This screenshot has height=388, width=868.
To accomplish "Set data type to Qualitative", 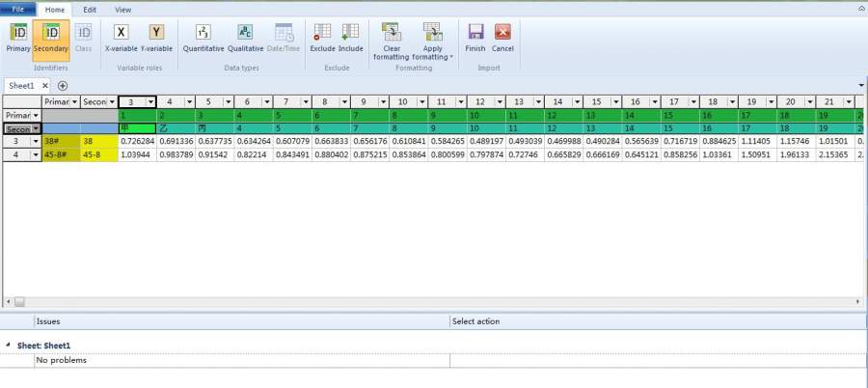I will (x=245, y=39).
